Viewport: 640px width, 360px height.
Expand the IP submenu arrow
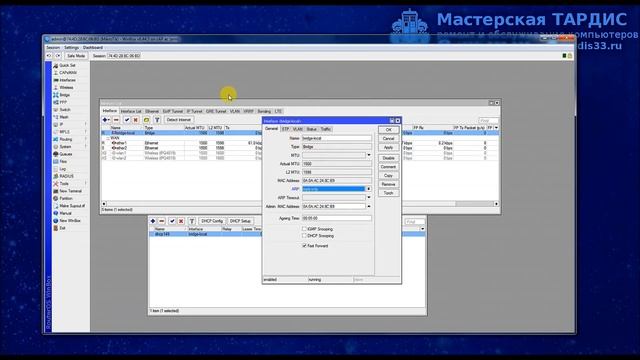[x=86, y=124]
